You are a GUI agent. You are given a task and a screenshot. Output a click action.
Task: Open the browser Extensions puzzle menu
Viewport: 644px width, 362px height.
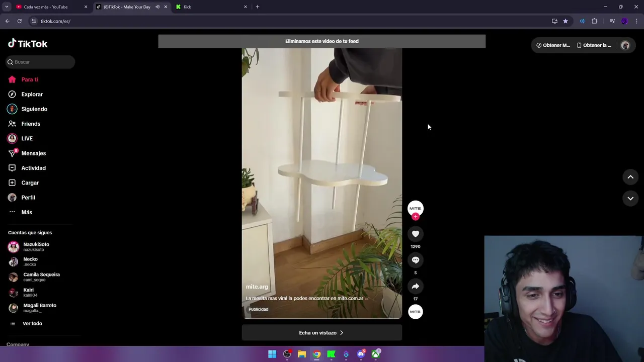[x=595, y=21]
